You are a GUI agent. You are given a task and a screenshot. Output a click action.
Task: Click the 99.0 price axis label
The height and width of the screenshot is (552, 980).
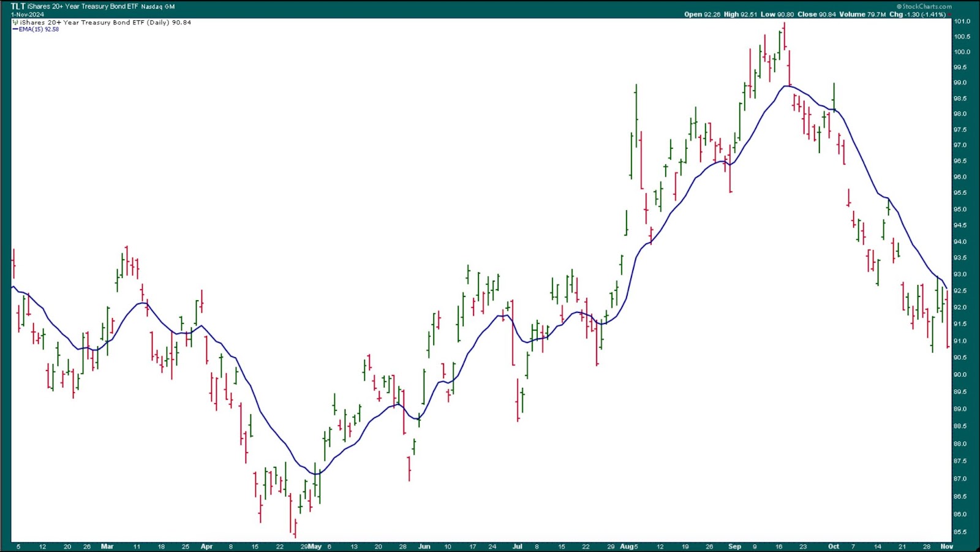pyautogui.click(x=960, y=83)
